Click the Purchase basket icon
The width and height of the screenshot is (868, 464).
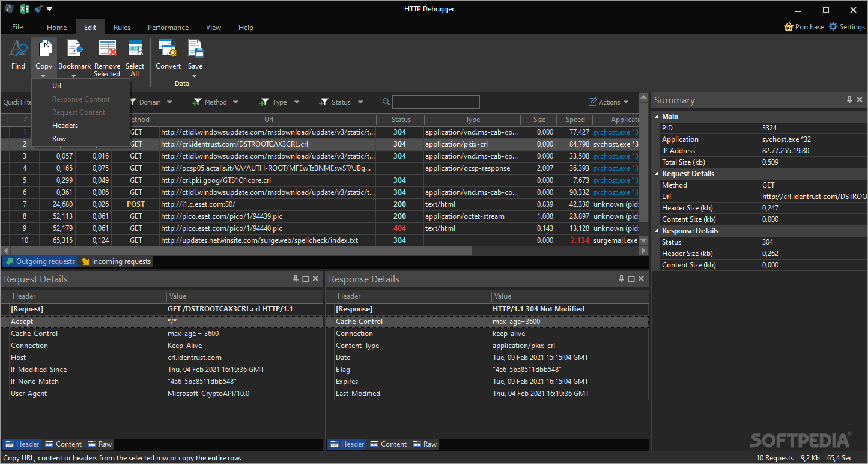tap(789, 26)
